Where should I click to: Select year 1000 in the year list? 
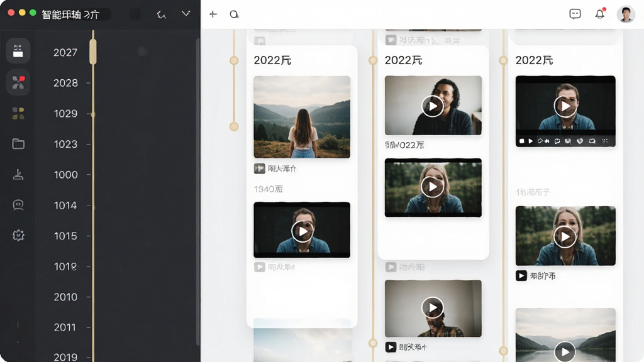click(x=65, y=175)
